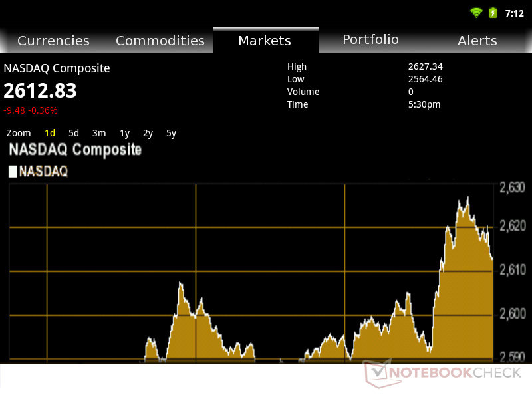Click the Time value 5:30pm
The height and width of the screenshot is (399, 532).
coord(424,104)
